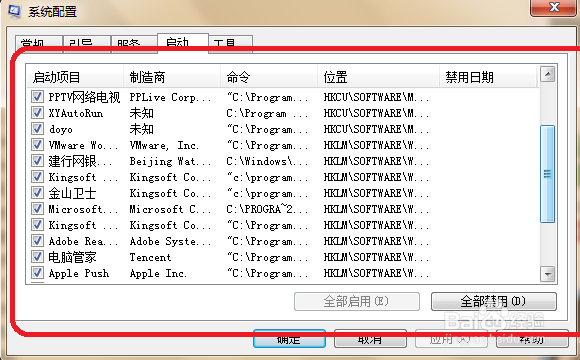Open the 引导 tab
This screenshot has width=580, height=360.
coord(87,44)
